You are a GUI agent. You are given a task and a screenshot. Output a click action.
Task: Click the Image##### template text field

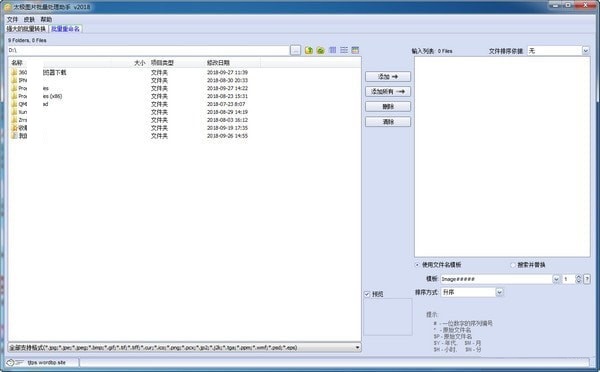(x=496, y=279)
